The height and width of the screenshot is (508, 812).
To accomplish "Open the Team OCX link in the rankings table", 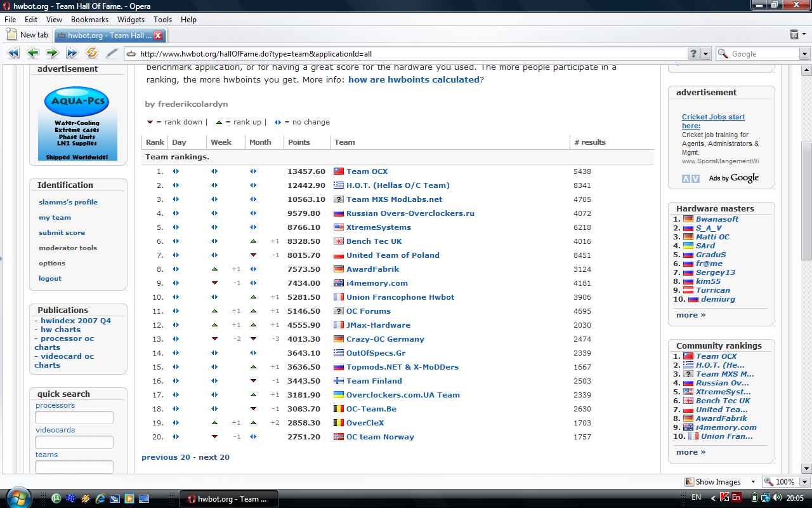I will [367, 171].
